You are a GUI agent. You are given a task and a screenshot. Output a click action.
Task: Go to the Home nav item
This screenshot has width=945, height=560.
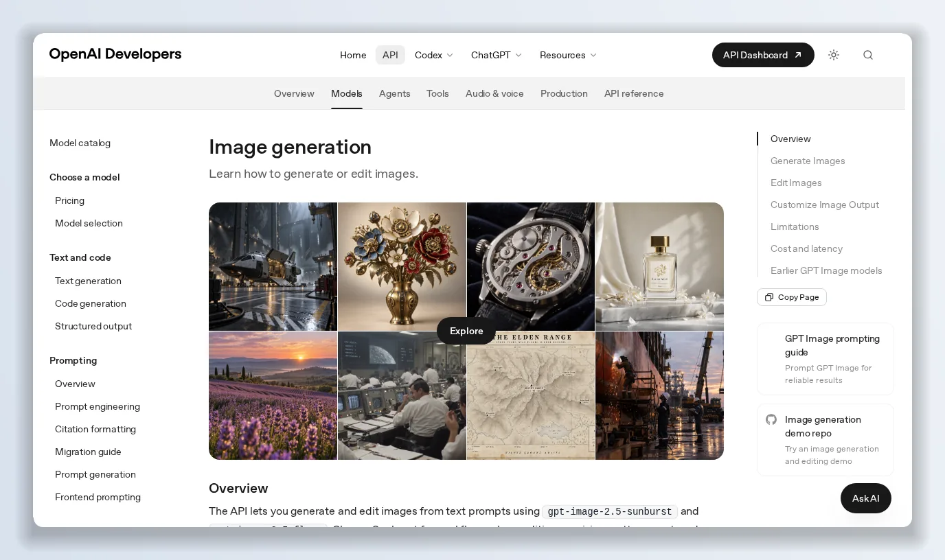tap(353, 55)
